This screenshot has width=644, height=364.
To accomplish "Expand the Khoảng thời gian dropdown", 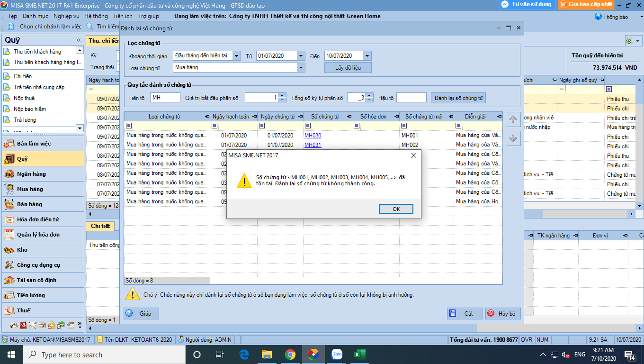I will [x=236, y=56].
